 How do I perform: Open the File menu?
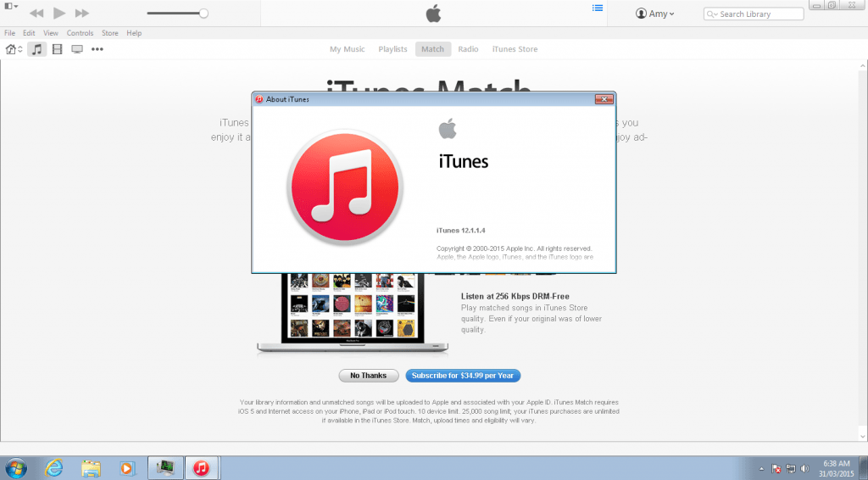(x=10, y=33)
